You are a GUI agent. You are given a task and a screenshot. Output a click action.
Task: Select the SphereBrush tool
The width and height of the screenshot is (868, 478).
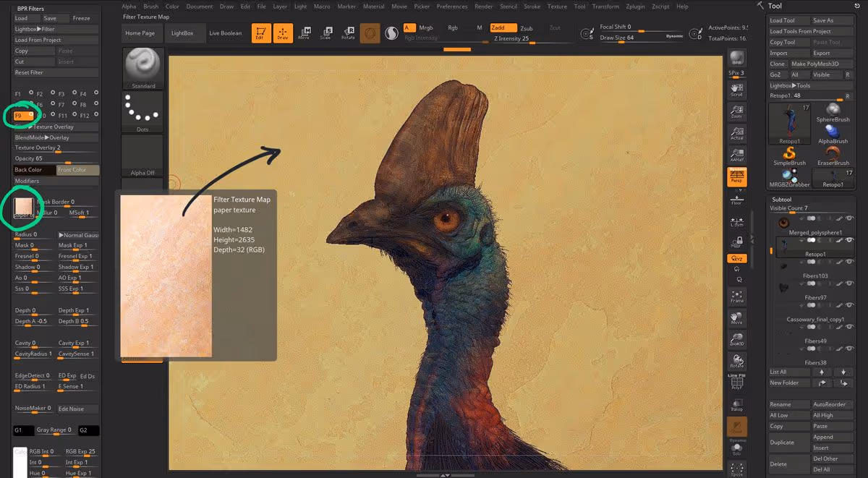833,112
